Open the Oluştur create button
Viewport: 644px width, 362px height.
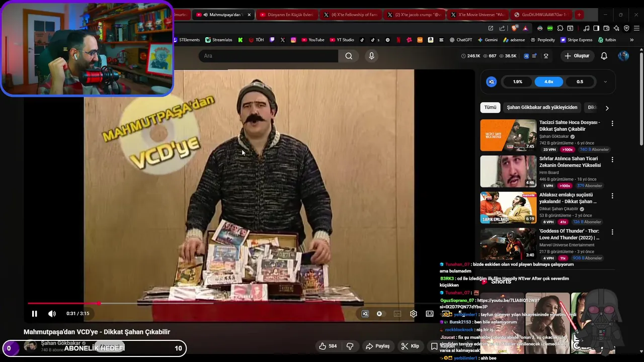tap(577, 56)
